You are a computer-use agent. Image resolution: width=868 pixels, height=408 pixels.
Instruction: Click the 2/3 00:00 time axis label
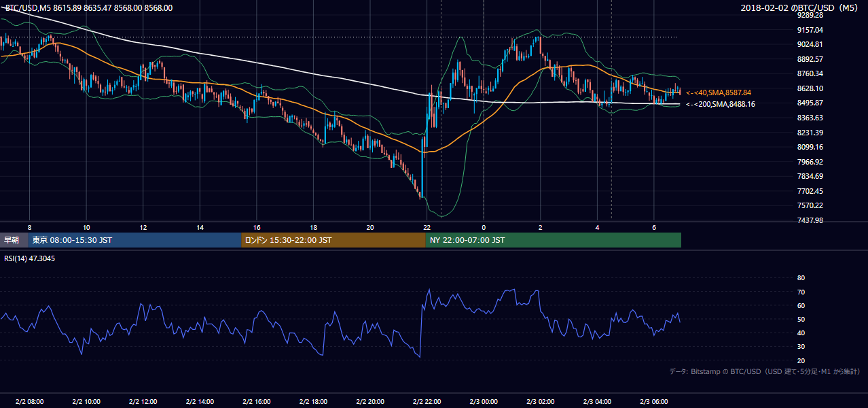[484, 402]
